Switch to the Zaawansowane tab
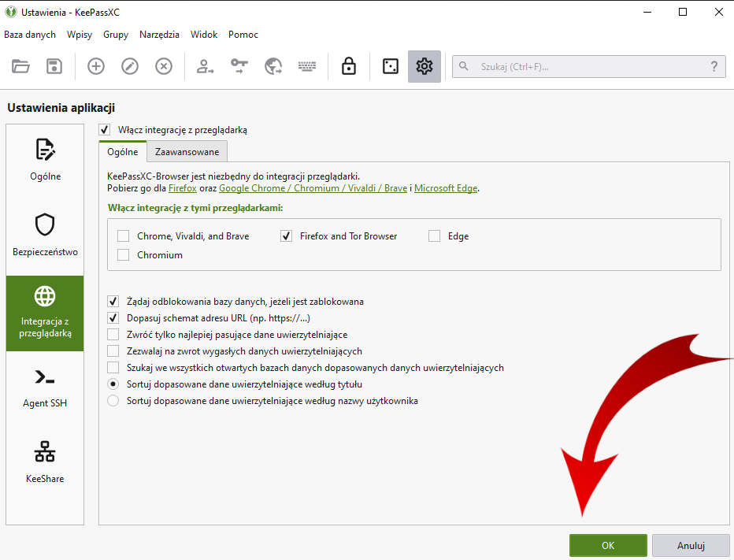The image size is (734, 560). point(187,152)
